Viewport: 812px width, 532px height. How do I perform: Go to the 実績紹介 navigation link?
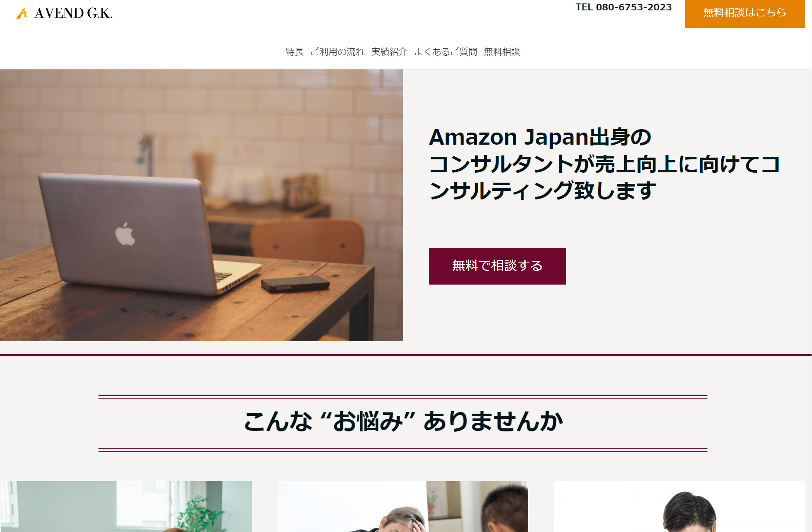click(x=389, y=52)
